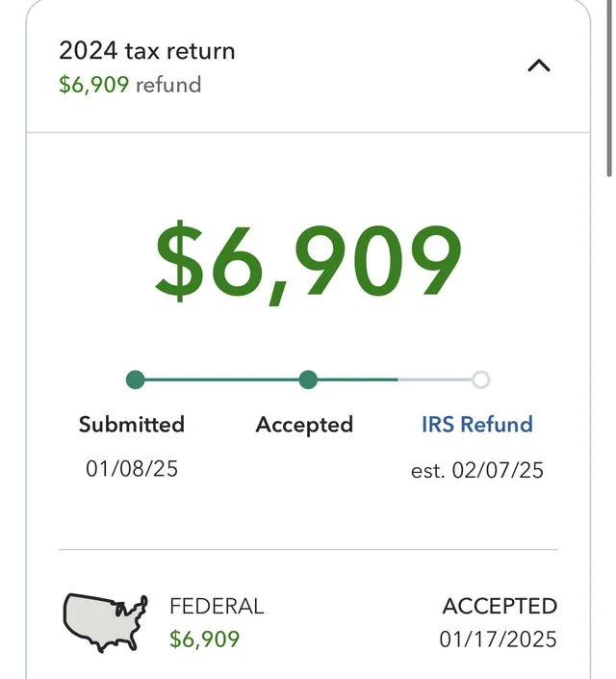Click the FEDERAL row label

pos(217,607)
